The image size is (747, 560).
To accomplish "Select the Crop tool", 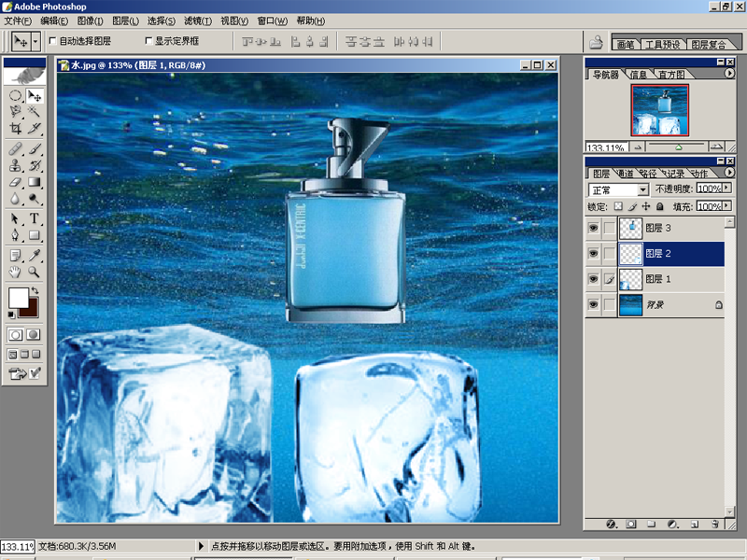I will (x=15, y=128).
